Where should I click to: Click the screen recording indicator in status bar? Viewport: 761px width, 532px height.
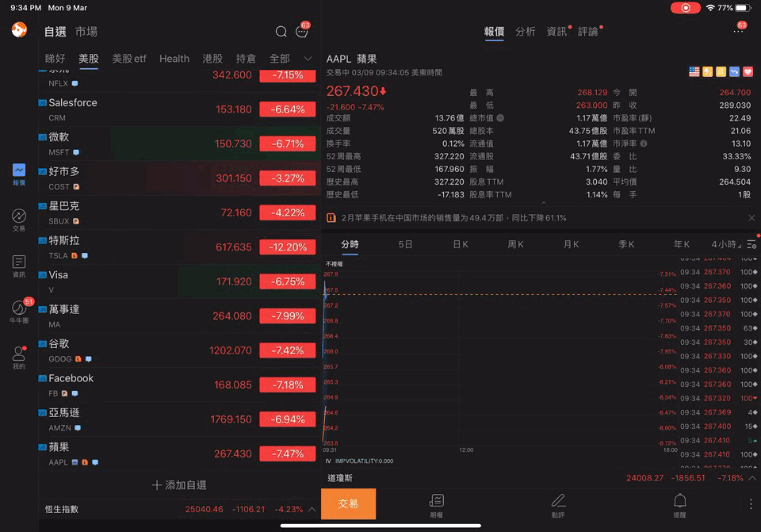coord(685,8)
